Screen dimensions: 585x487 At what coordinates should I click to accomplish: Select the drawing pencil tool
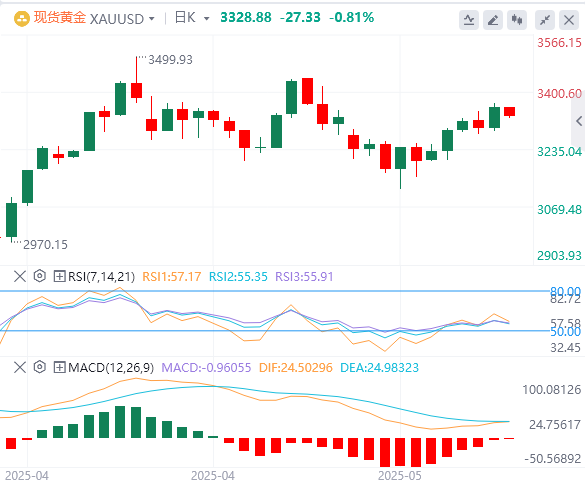tap(493, 20)
